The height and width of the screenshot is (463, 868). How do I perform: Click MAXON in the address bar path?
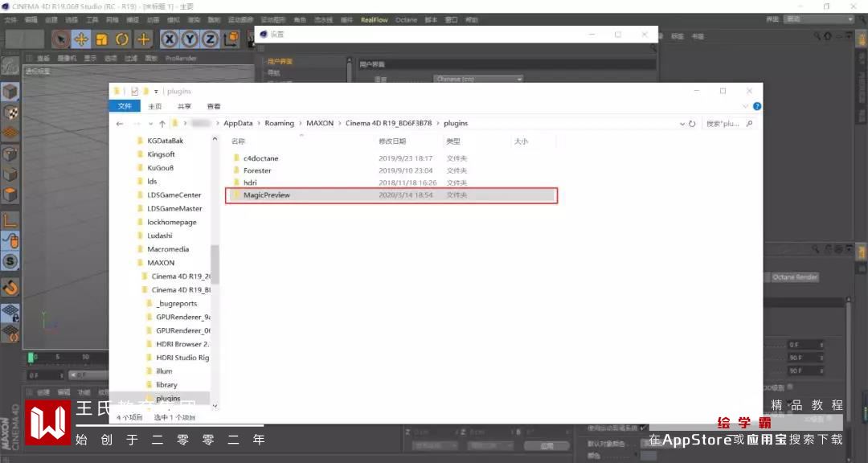coord(320,123)
